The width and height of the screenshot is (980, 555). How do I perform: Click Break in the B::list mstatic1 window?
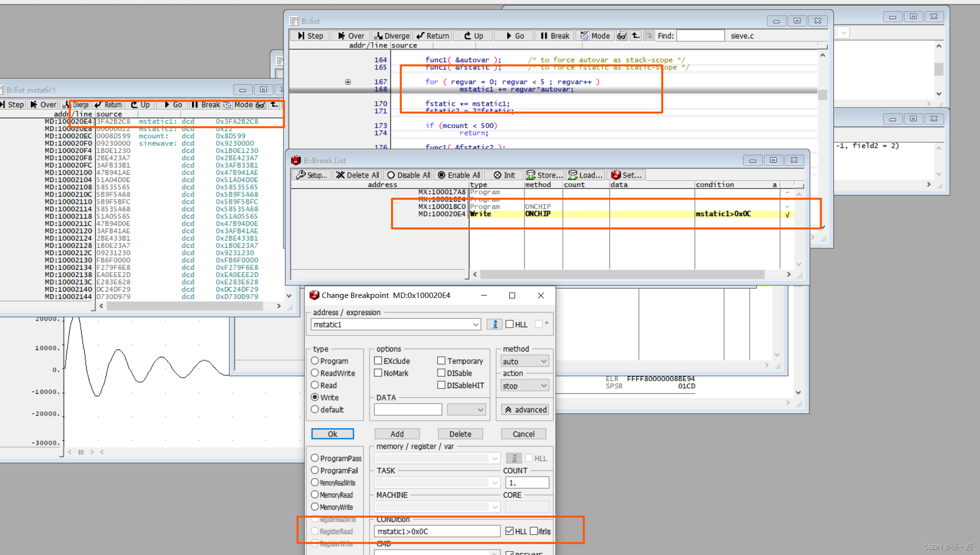click(205, 105)
